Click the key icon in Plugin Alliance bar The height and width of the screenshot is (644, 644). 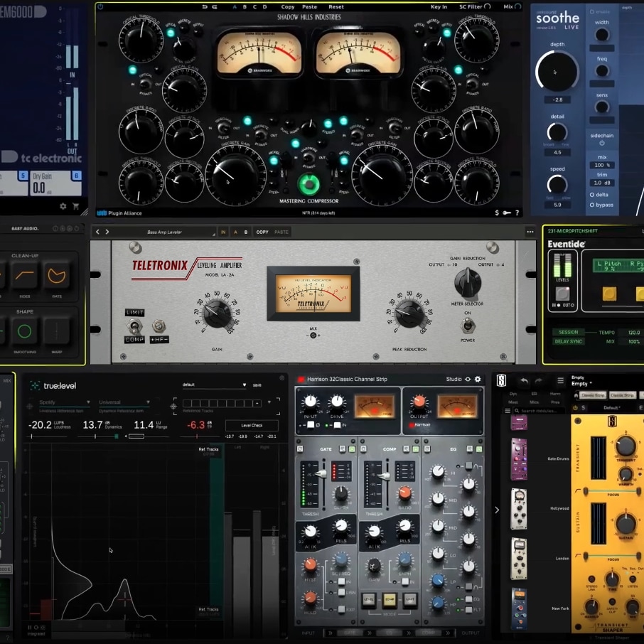point(506,213)
